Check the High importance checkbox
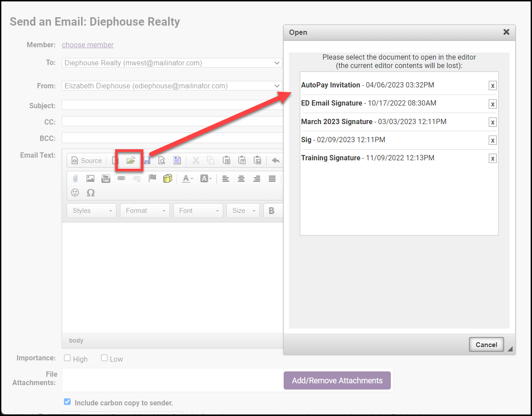The width and height of the screenshot is (532, 416). [67, 358]
